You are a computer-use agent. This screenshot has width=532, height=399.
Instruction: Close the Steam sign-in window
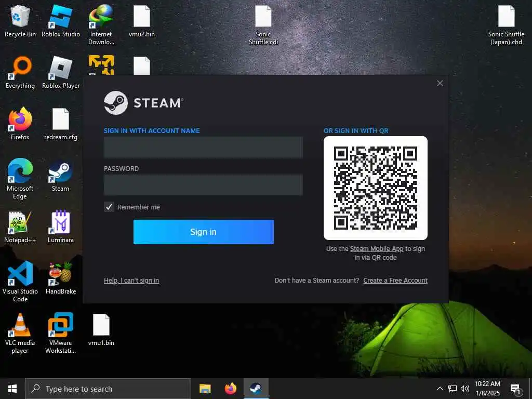(x=440, y=83)
